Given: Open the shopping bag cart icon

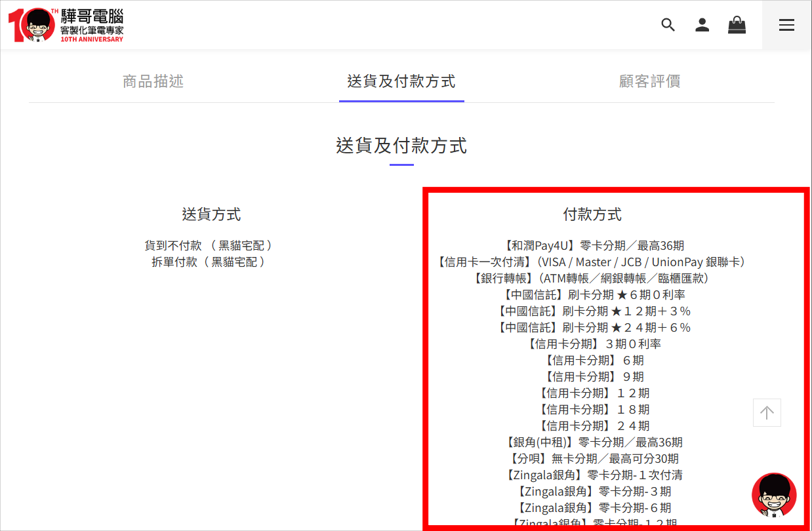Looking at the screenshot, I should [737, 25].
